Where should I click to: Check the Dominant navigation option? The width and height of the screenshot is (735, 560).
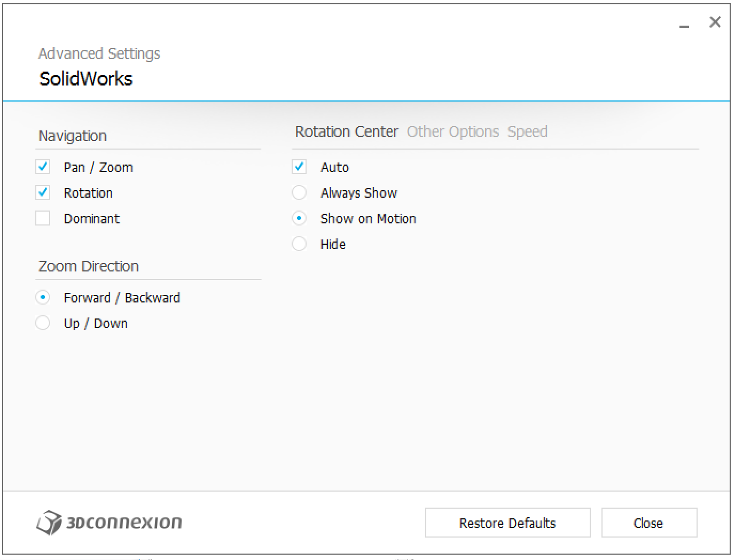point(43,219)
